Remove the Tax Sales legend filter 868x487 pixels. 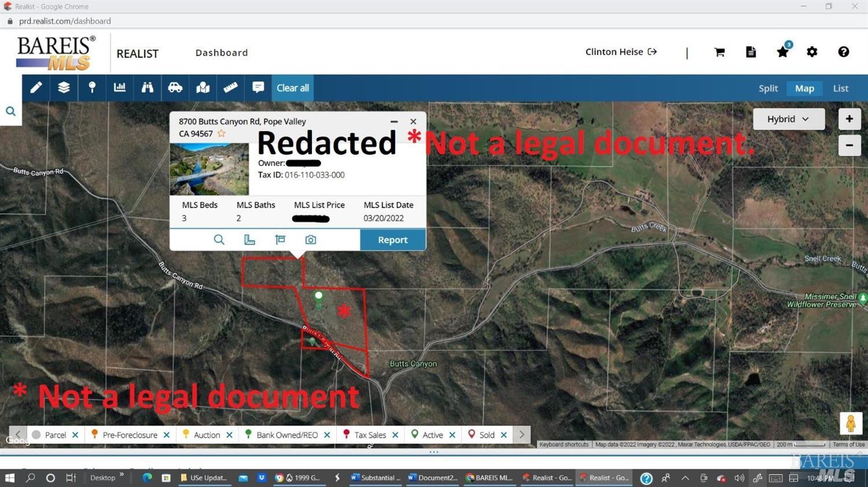pos(395,435)
